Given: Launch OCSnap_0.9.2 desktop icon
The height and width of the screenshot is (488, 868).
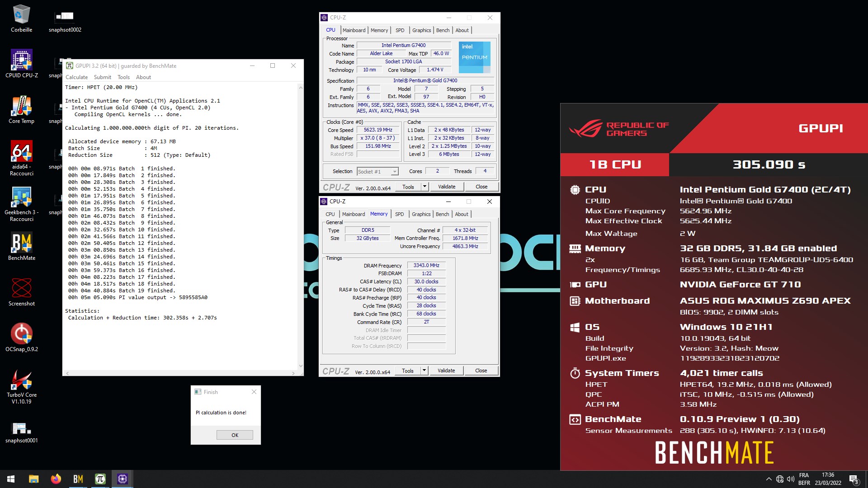Looking at the screenshot, I should [21, 338].
